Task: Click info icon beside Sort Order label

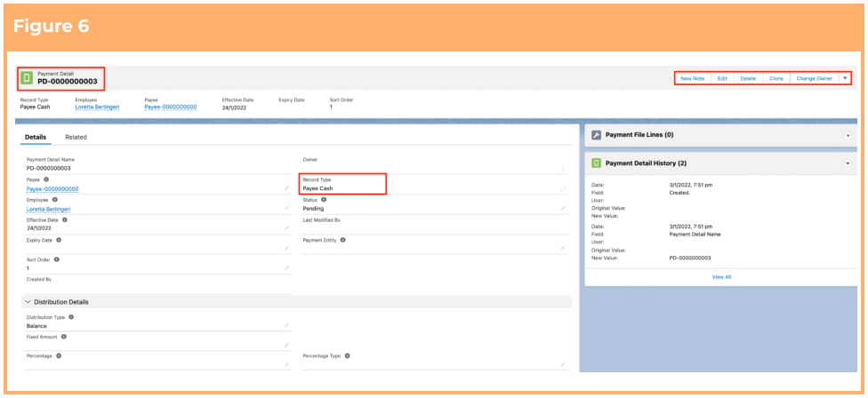Action: (x=56, y=259)
